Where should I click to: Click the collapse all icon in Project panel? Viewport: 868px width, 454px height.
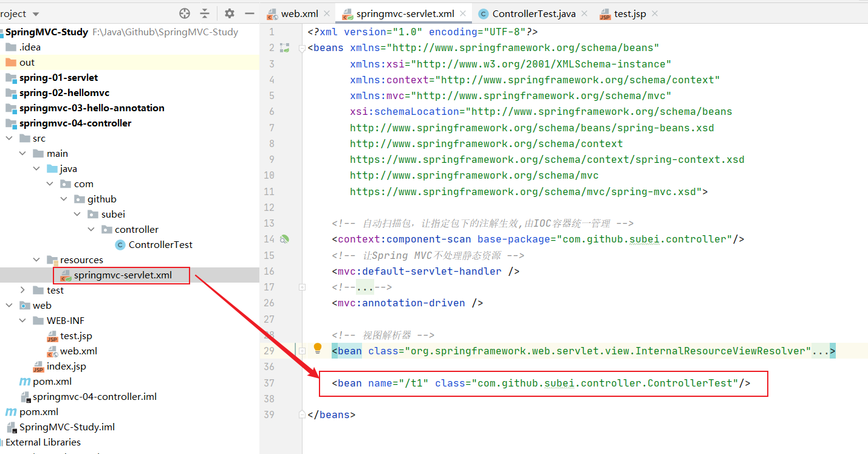pyautogui.click(x=205, y=13)
